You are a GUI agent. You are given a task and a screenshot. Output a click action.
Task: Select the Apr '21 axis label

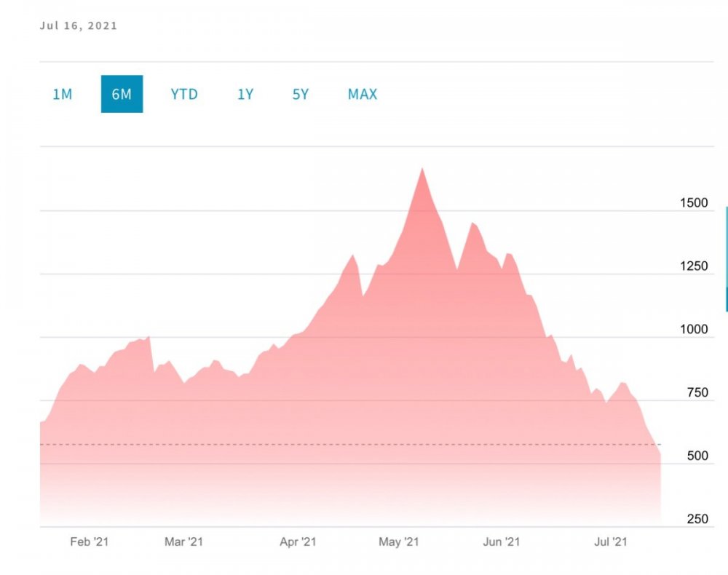pos(298,542)
